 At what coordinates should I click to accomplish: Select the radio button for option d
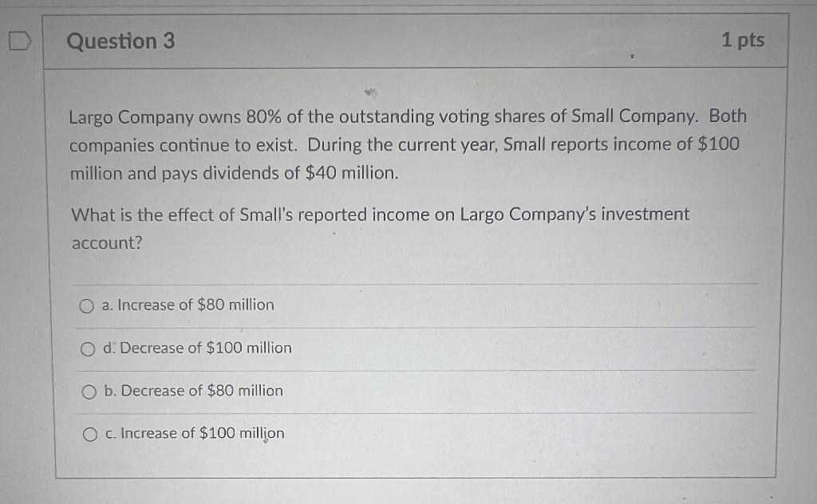point(88,348)
